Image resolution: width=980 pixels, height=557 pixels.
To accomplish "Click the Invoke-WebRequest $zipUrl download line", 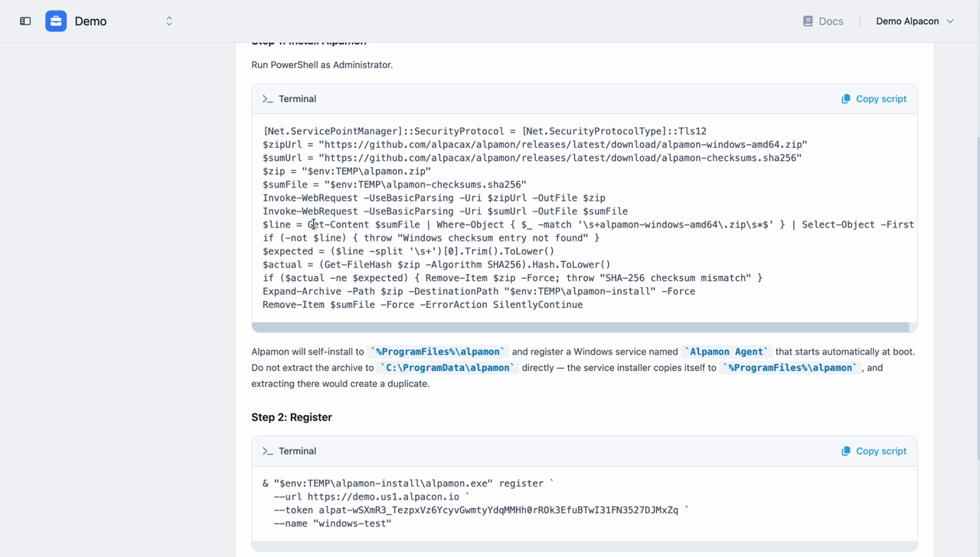I will tap(434, 198).
